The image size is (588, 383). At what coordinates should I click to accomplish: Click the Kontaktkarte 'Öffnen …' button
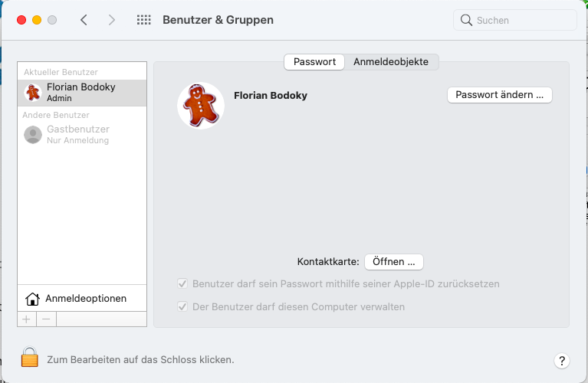(x=393, y=261)
